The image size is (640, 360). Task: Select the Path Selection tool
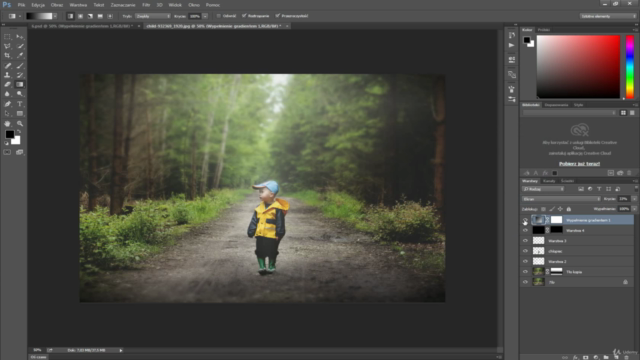7,113
